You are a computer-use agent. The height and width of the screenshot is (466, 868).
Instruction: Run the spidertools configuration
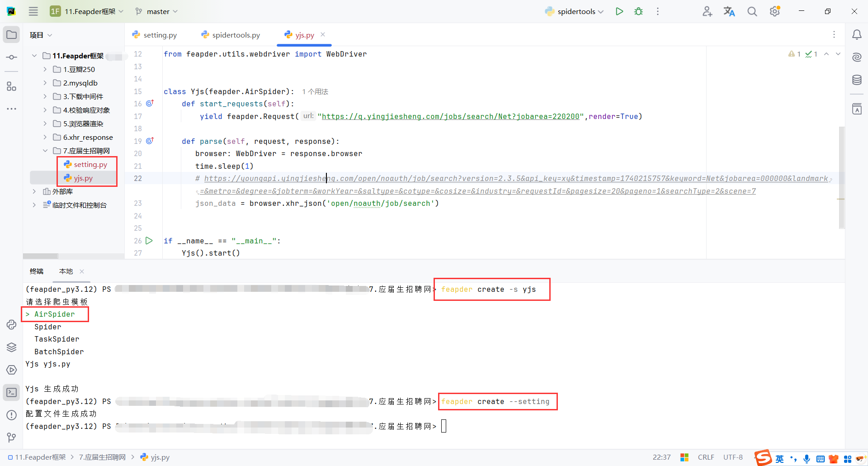(619, 11)
